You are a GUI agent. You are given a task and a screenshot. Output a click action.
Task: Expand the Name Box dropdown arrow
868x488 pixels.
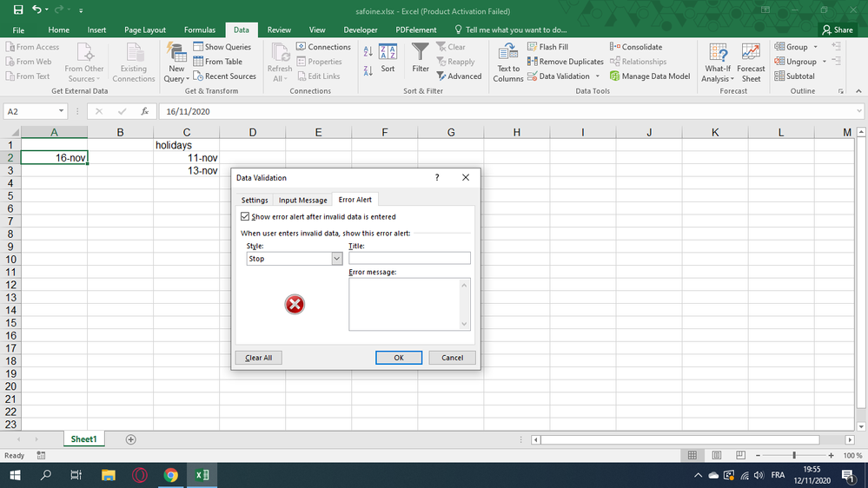61,111
